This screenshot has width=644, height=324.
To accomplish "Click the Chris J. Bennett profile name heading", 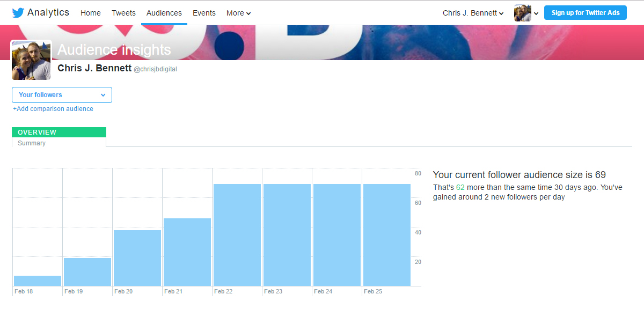I will tap(94, 68).
